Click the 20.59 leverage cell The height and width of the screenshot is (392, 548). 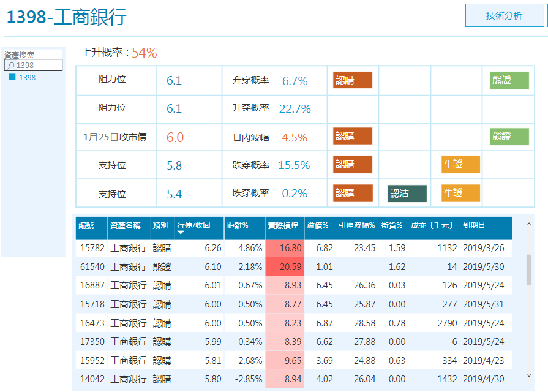(x=285, y=267)
